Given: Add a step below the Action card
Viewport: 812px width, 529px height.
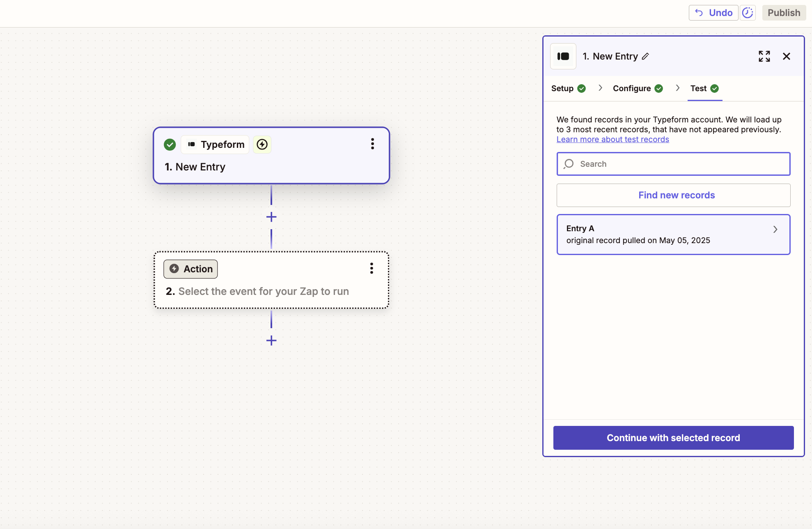Looking at the screenshot, I should tap(271, 340).
